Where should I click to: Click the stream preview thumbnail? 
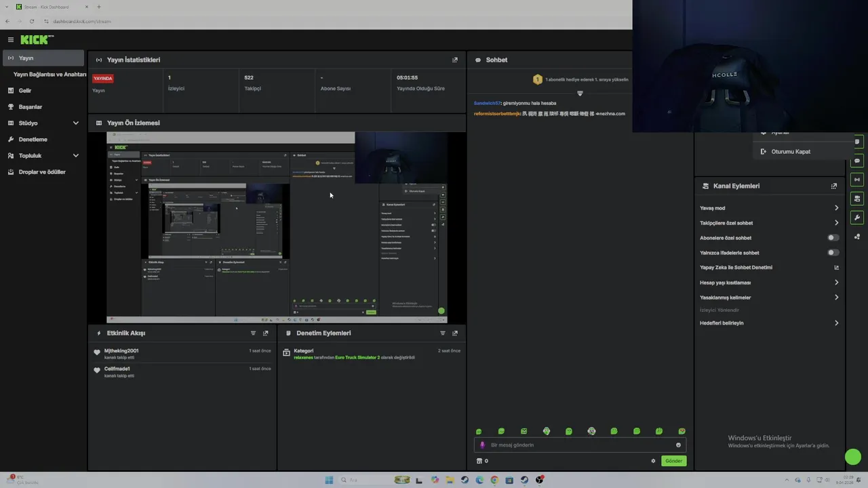point(277,228)
